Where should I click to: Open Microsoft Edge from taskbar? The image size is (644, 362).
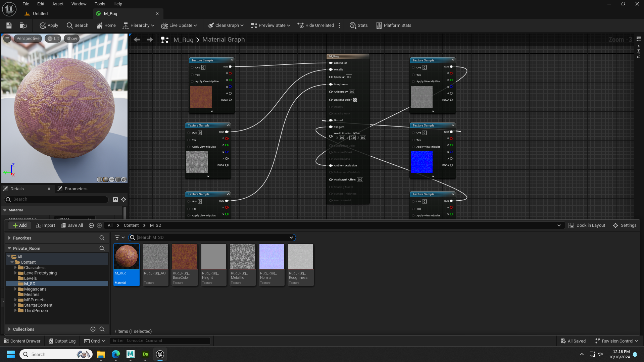[x=116, y=354]
